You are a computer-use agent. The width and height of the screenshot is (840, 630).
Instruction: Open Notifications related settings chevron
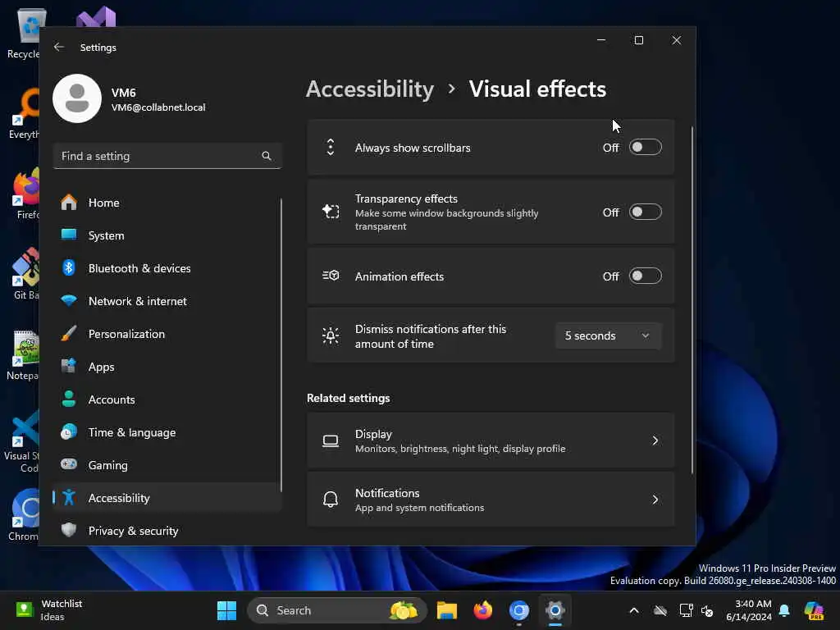pyautogui.click(x=655, y=500)
